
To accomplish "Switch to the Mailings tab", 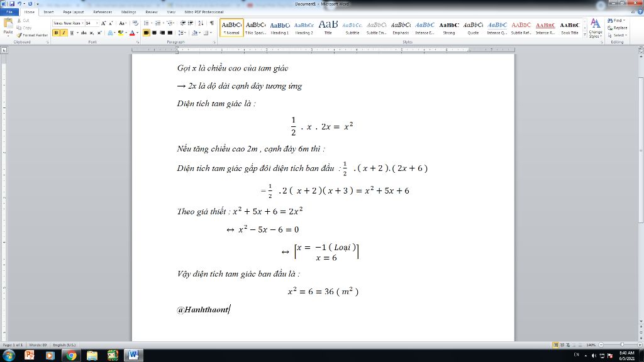I will 128,12.
